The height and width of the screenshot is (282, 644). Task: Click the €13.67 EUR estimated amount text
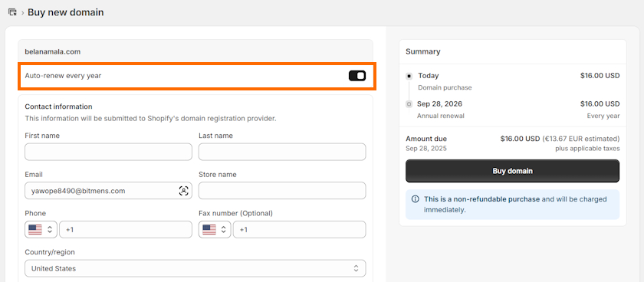581,139
